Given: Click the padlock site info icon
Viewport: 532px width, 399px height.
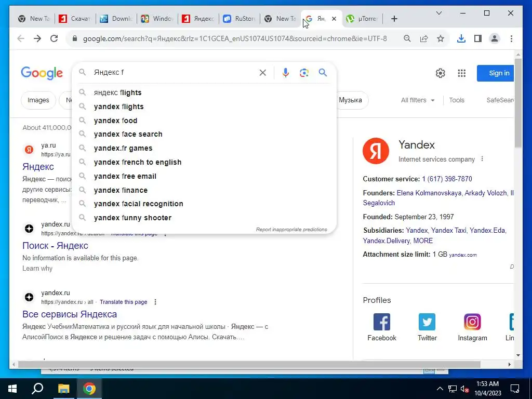Looking at the screenshot, I should pos(75,38).
